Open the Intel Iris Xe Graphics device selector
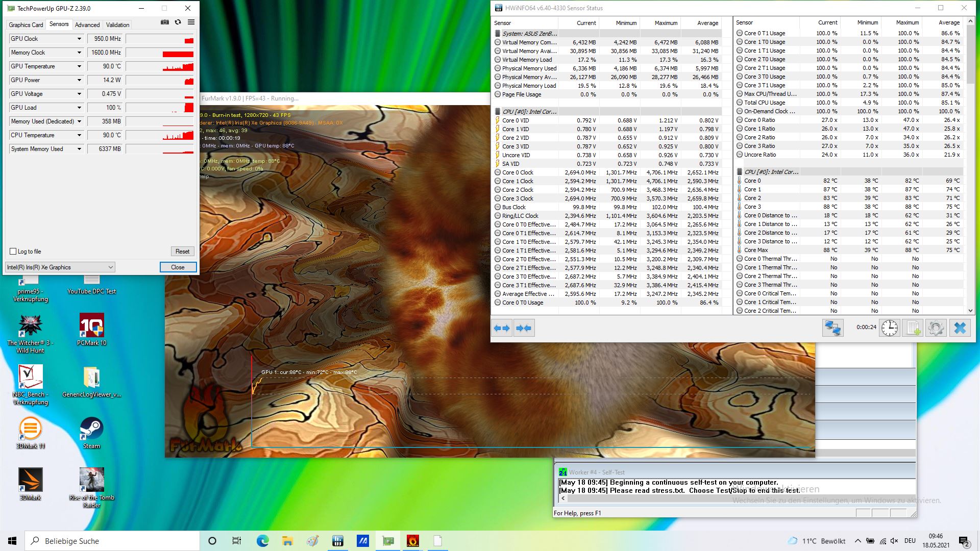The width and height of the screenshot is (980, 551). click(60, 267)
